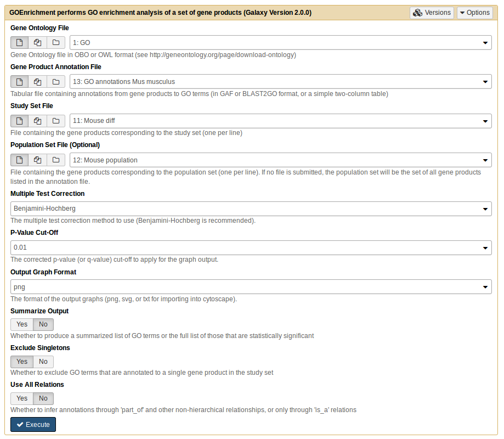Open the Output Graph Format dropdown
The image size is (504, 439).
(251, 287)
